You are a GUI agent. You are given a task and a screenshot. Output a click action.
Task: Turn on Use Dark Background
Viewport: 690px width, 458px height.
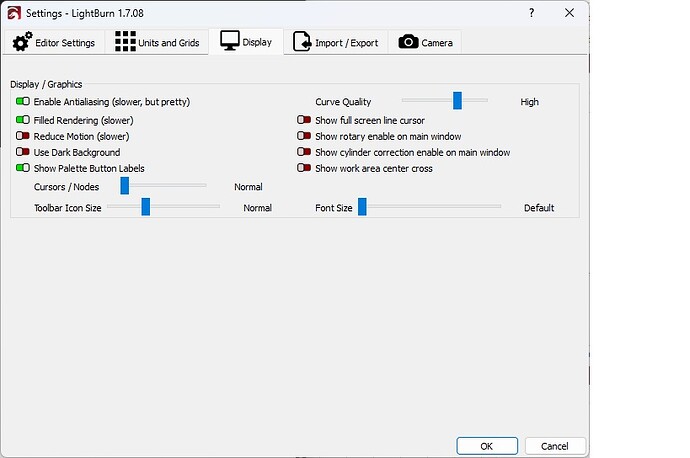23,152
